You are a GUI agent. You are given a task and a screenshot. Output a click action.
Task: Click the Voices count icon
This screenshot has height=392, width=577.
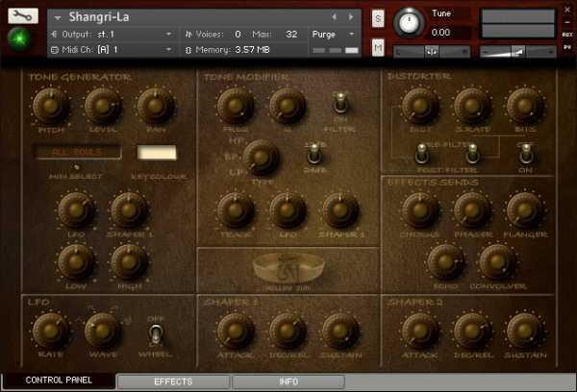coord(188,35)
